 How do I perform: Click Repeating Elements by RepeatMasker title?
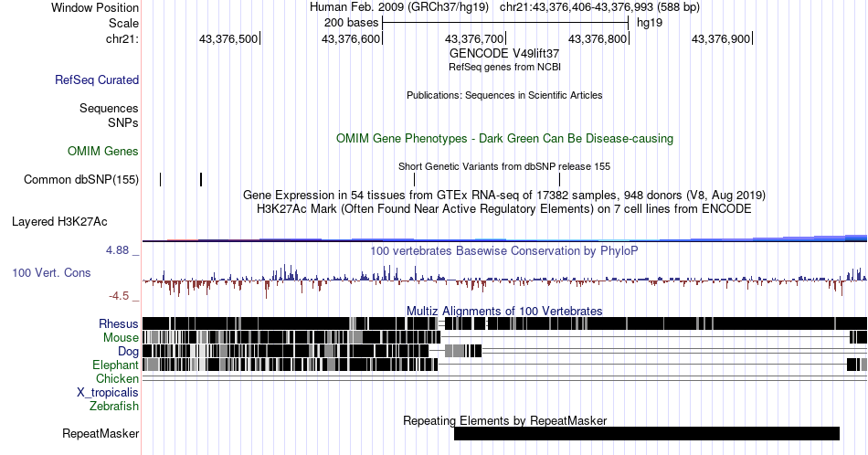504,420
